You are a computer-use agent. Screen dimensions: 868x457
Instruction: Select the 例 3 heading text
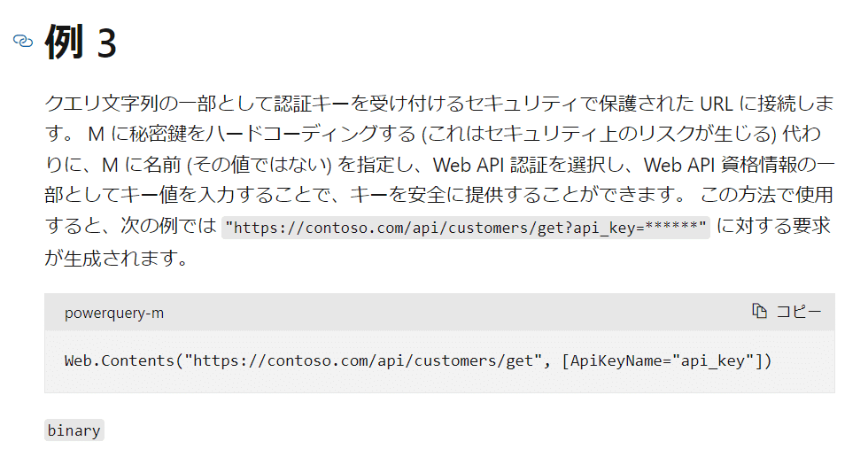coord(81,42)
